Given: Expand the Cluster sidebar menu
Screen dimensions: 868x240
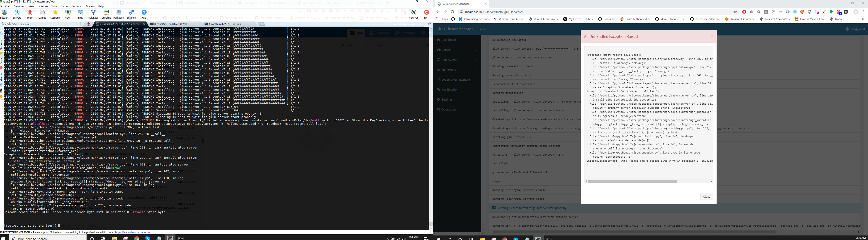Looking at the screenshot, I should point(457,50).
